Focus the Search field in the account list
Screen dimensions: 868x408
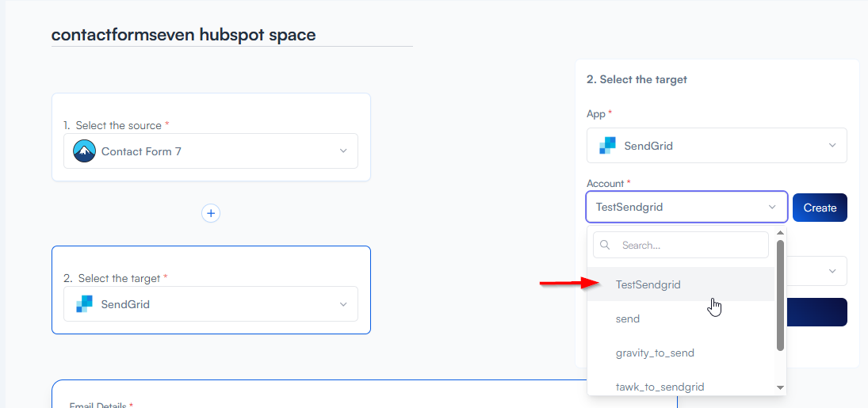tap(690, 246)
